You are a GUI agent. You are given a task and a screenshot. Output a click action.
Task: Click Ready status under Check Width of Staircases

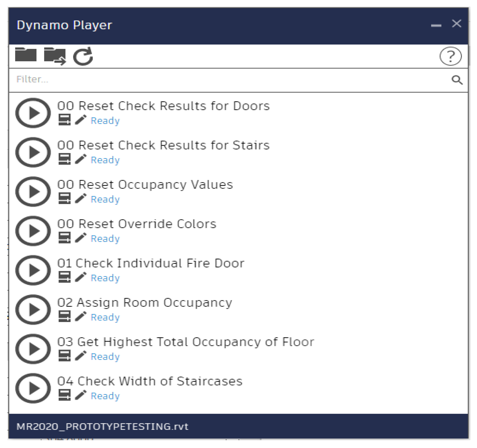pos(105,396)
